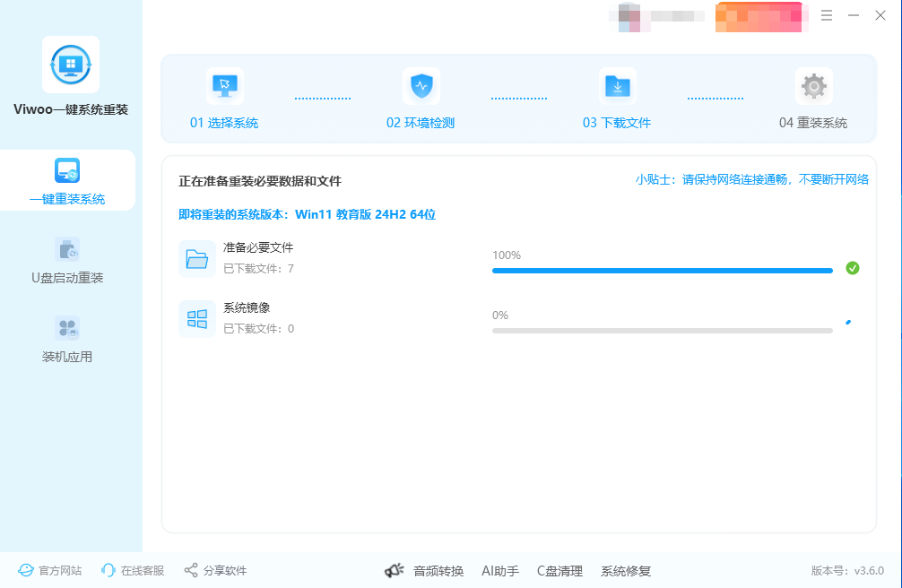The width and height of the screenshot is (902, 588).
Task: Open 音频转换 tool link
Action: click(438, 571)
